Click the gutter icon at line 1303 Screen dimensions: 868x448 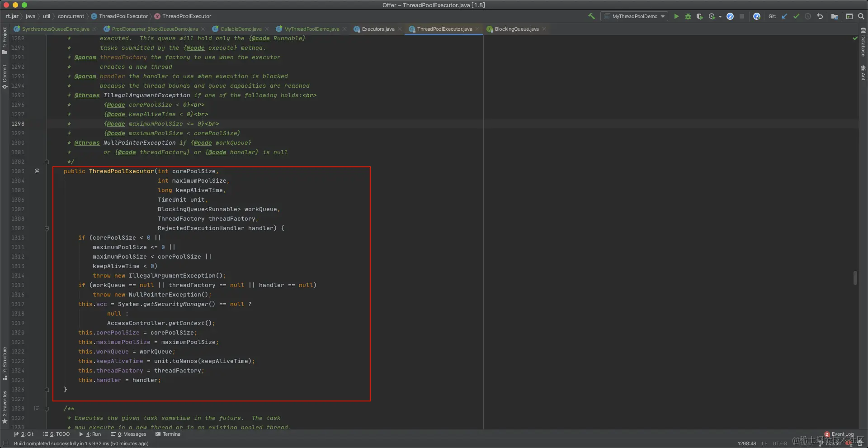click(x=37, y=171)
